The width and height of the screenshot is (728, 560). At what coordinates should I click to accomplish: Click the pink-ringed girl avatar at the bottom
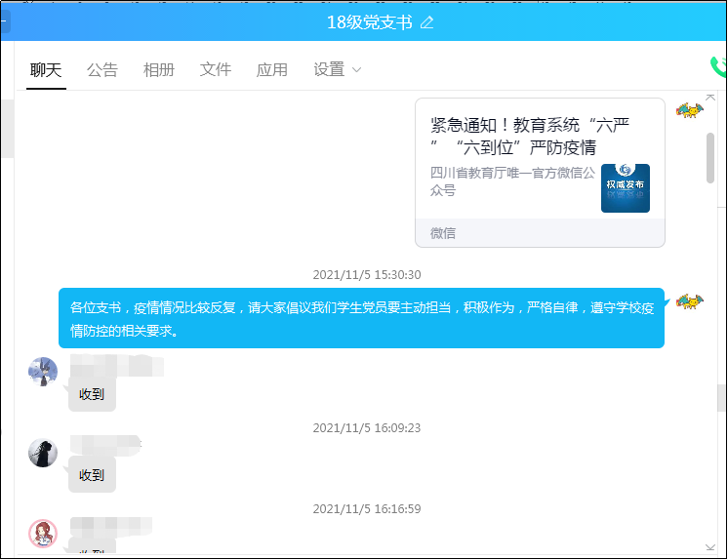coord(43,533)
